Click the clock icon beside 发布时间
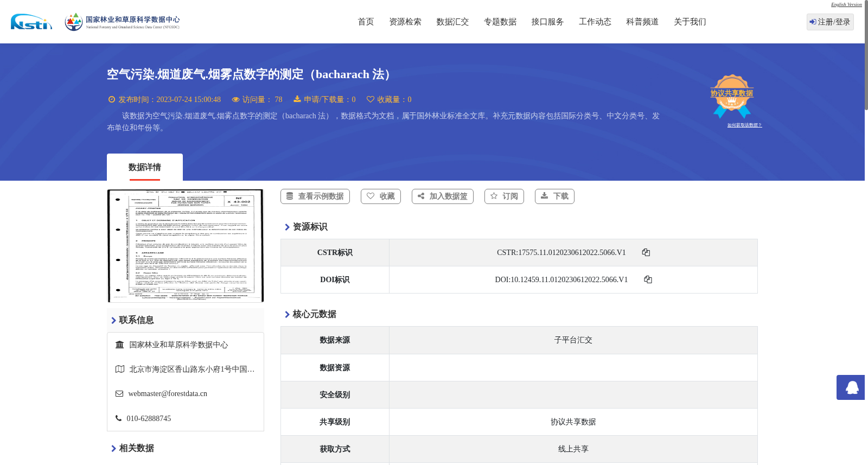Viewport: 868px width, 465px height. [112, 99]
